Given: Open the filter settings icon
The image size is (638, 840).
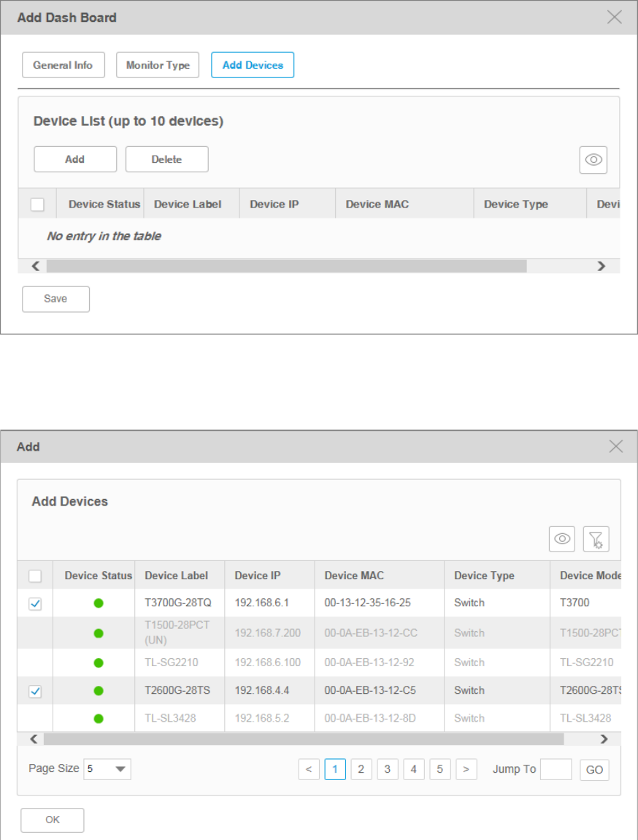Looking at the screenshot, I should coord(596,539).
